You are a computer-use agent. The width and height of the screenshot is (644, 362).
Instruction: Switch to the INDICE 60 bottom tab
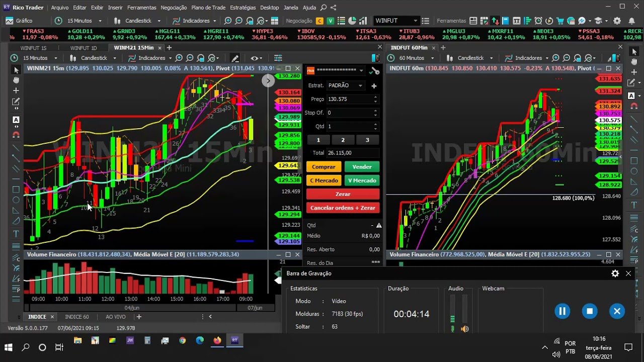click(x=77, y=317)
